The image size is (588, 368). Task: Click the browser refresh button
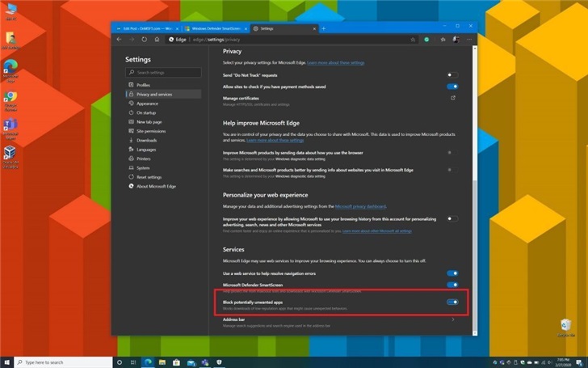144,39
